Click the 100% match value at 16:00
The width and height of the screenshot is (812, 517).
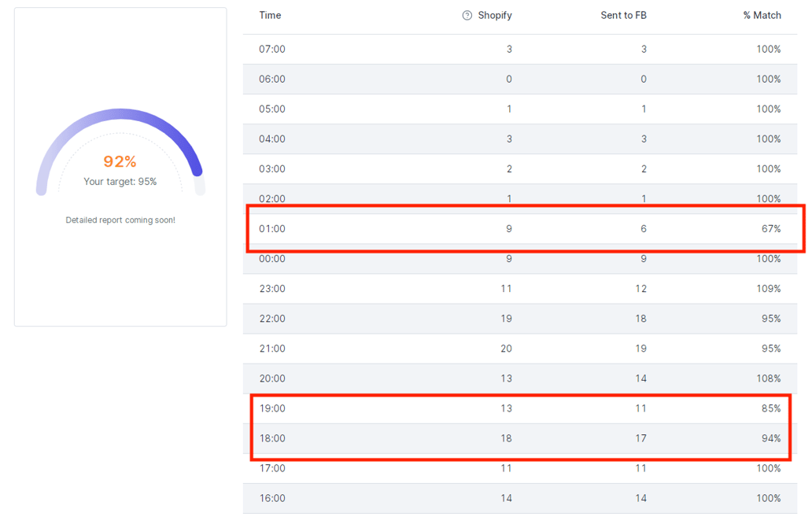click(x=769, y=498)
